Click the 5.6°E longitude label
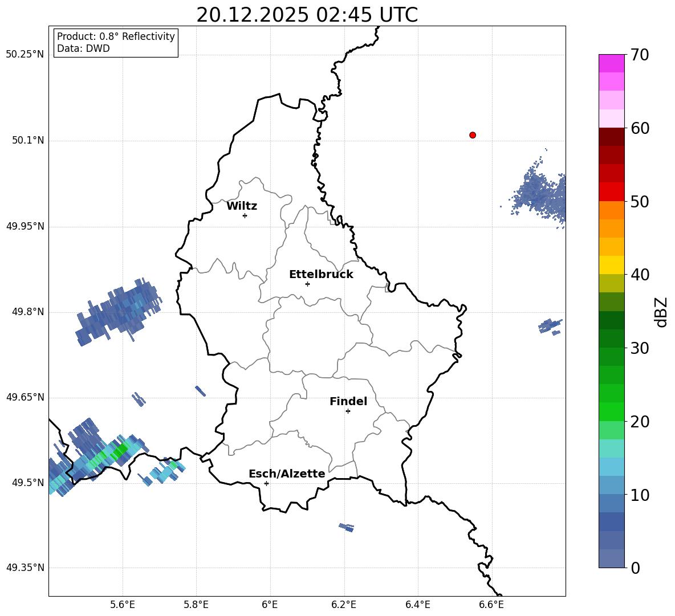This screenshot has width=675, height=616. pos(123,605)
